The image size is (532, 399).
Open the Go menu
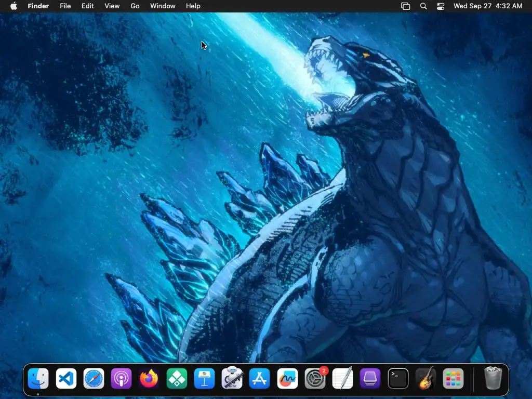pos(135,6)
